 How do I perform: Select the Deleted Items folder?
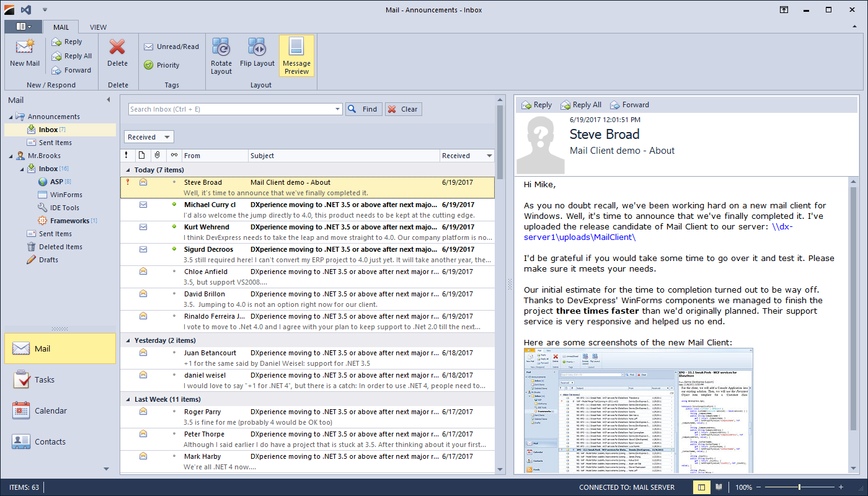[60, 247]
